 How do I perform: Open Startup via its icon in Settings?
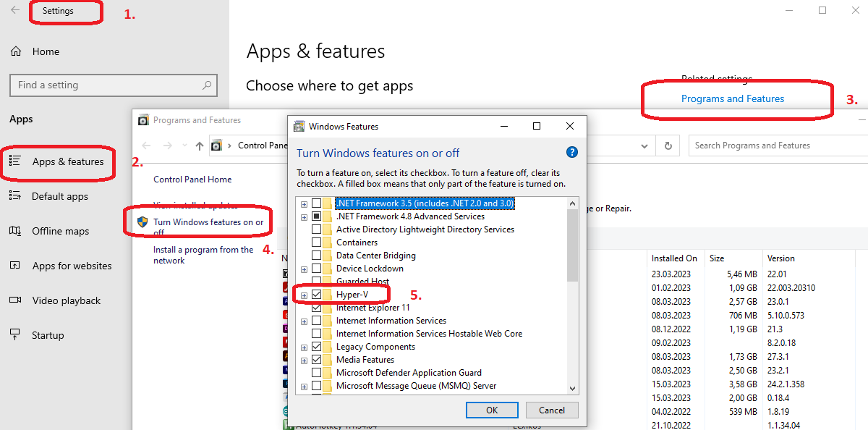click(x=16, y=335)
